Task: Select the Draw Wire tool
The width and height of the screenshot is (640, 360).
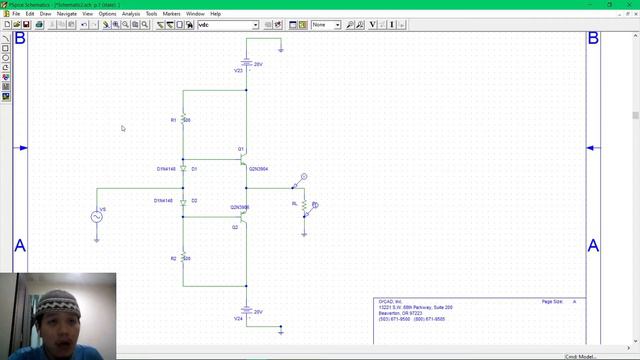Action: [160, 25]
